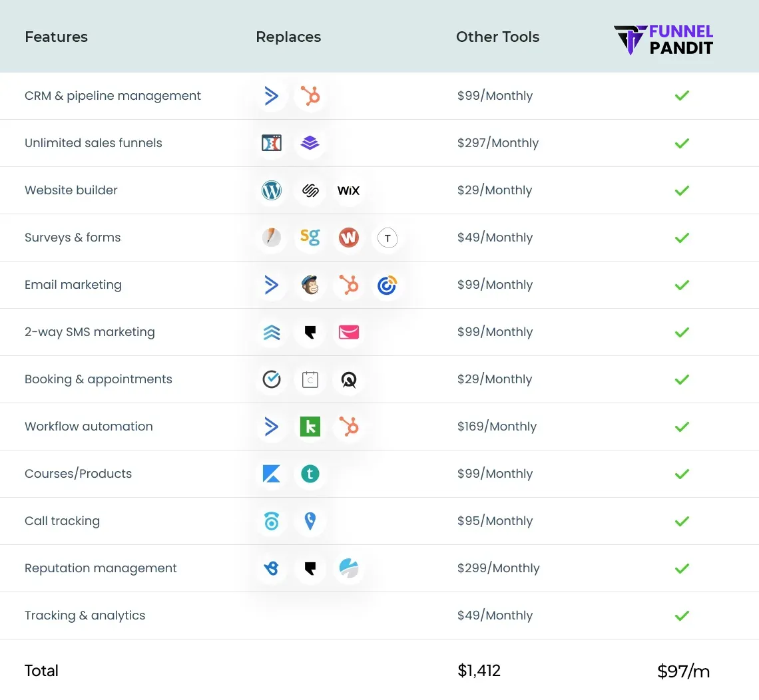The width and height of the screenshot is (759, 700).
Task: Click the Wix logo icon
Action: pyautogui.click(x=348, y=190)
